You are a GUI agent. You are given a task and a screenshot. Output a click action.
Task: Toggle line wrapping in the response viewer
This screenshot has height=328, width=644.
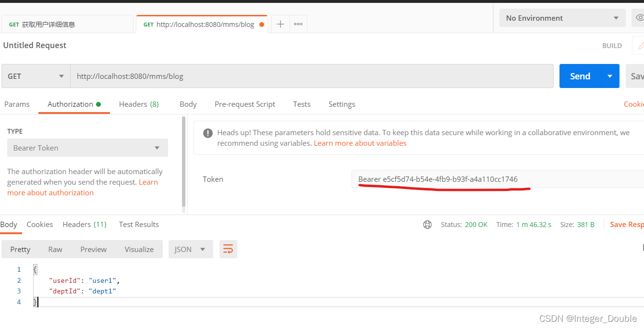[x=228, y=249]
